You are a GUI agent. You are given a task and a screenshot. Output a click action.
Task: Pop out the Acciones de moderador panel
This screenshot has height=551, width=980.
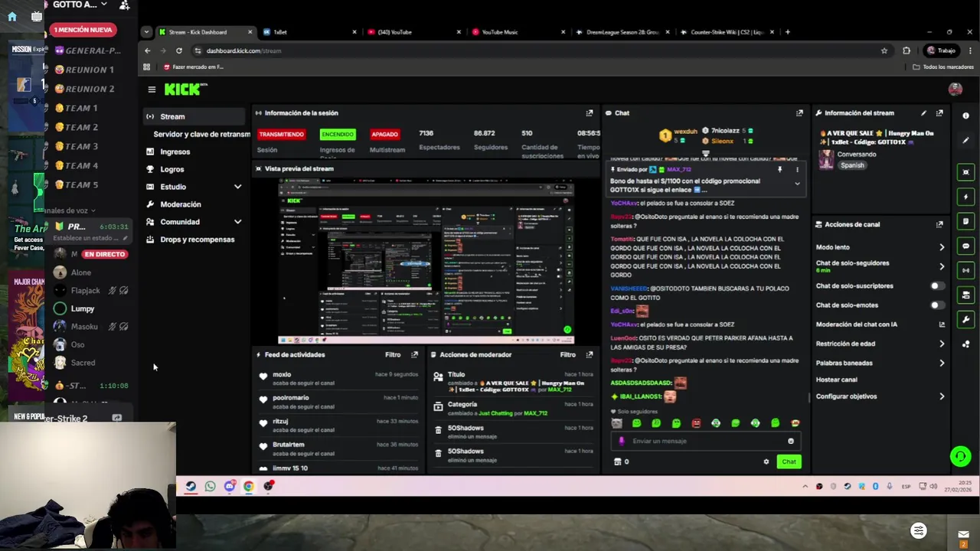point(590,354)
